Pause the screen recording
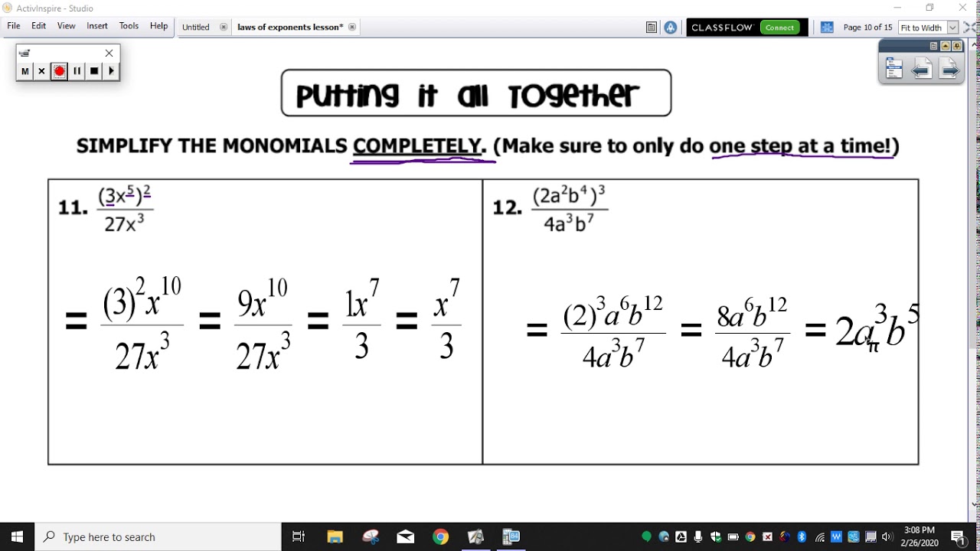 (77, 71)
